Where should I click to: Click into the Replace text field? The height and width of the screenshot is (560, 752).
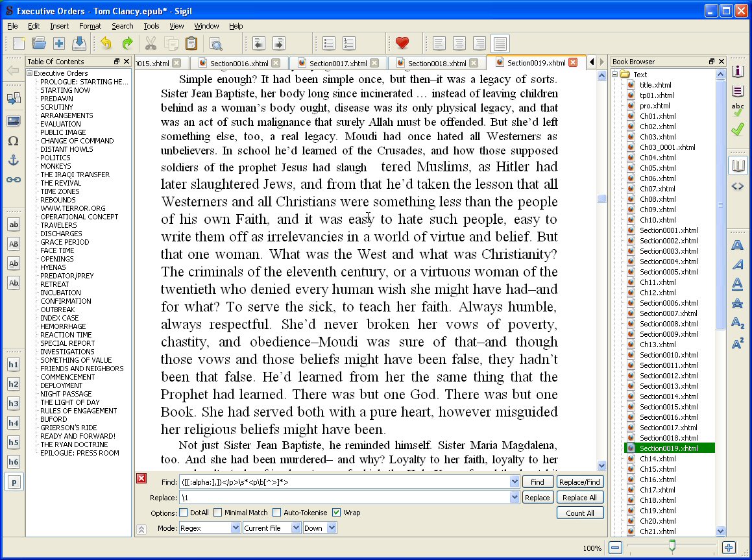click(x=345, y=498)
